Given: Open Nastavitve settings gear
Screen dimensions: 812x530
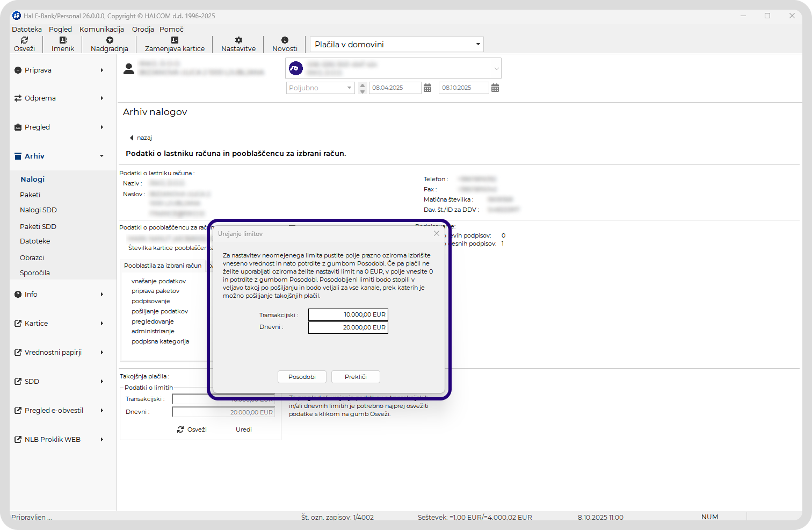Looking at the screenshot, I should click(x=238, y=40).
